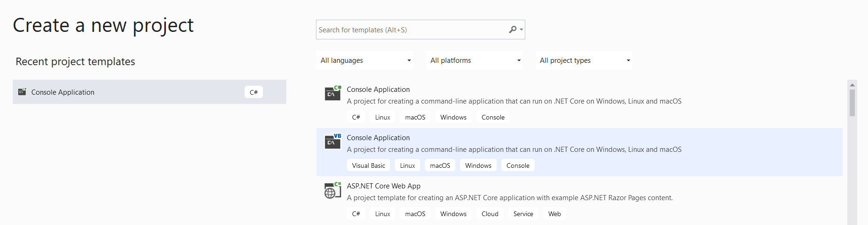Expand search options arrow beside magnifier
868x225 pixels.
521,30
